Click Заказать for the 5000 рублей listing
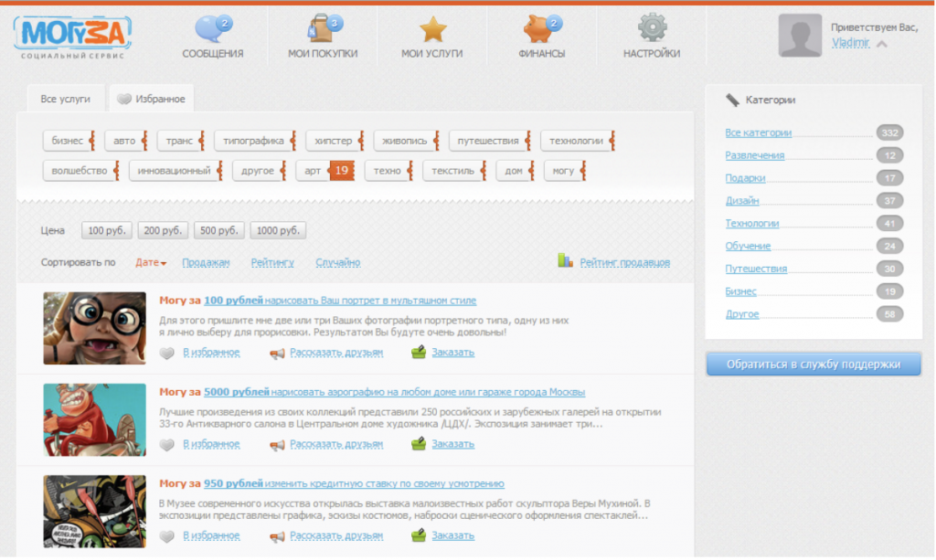The height and width of the screenshot is (560, 936). 452,444
